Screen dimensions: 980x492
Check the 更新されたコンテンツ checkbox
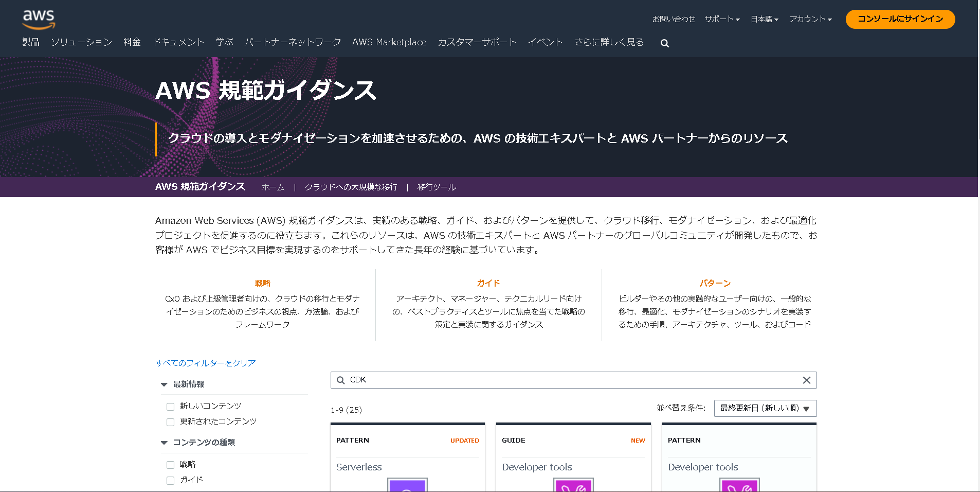[x=171, y=422]
